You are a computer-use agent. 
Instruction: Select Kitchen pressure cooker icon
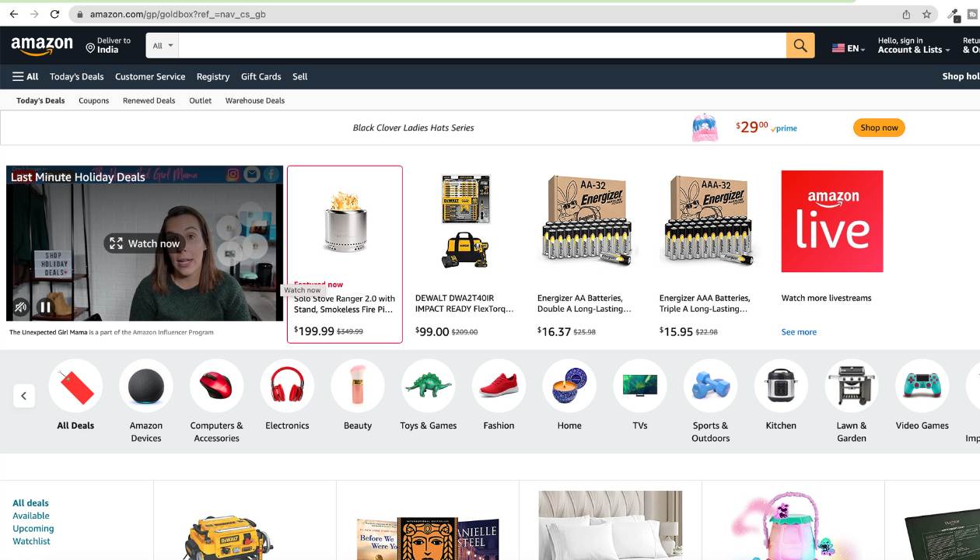pos(781,386)
